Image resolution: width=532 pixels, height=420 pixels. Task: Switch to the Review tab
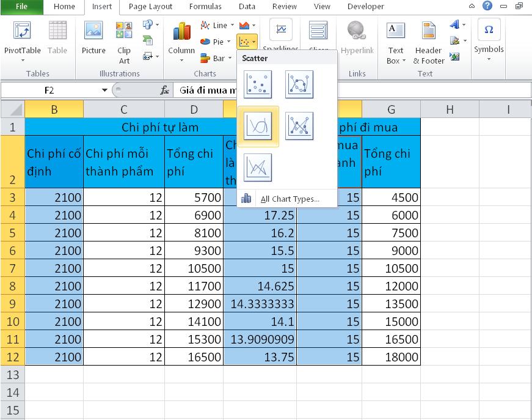284,7
